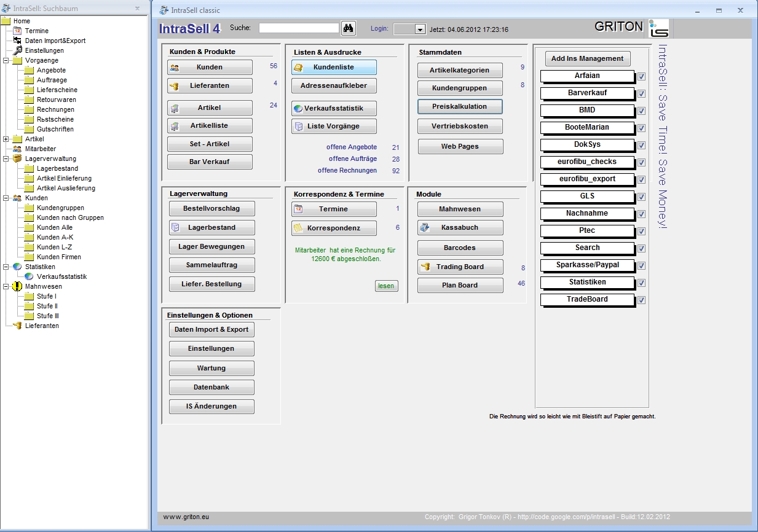The image size is (758, 532).
Task: Select Gutschriften in the tree
Action: 55,129
